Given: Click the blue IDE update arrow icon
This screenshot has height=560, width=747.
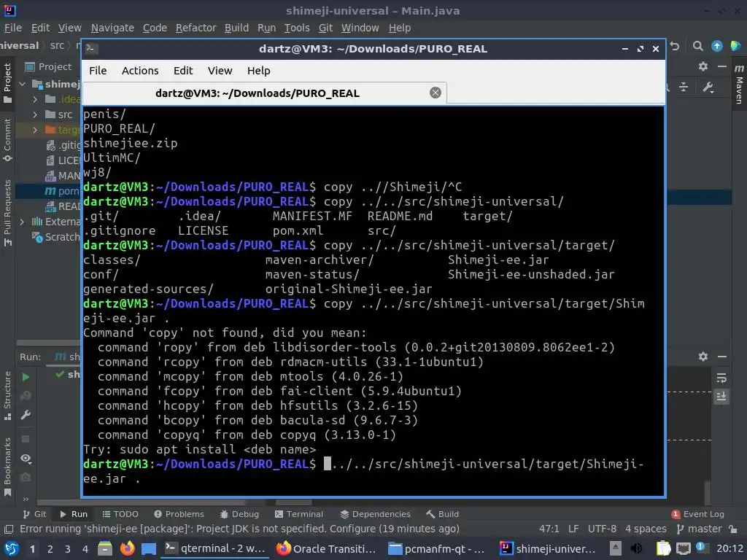Looking at the screenshot, I should (x=716, y=46).
